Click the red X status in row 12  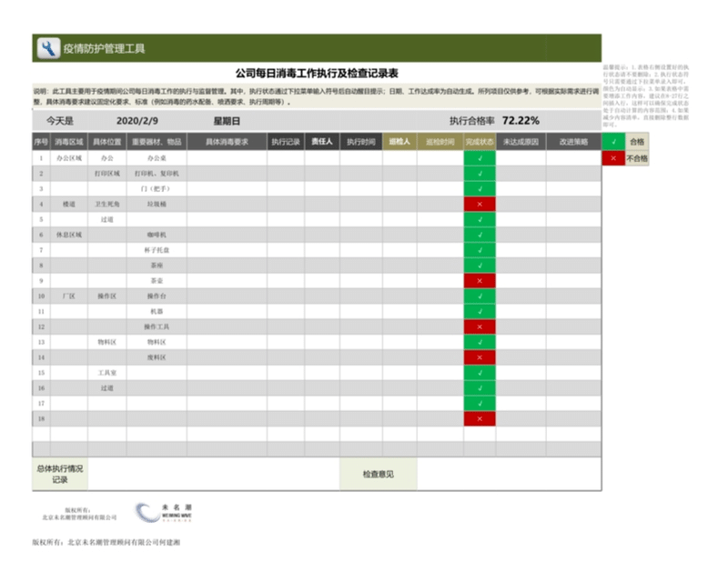[480, 326]
